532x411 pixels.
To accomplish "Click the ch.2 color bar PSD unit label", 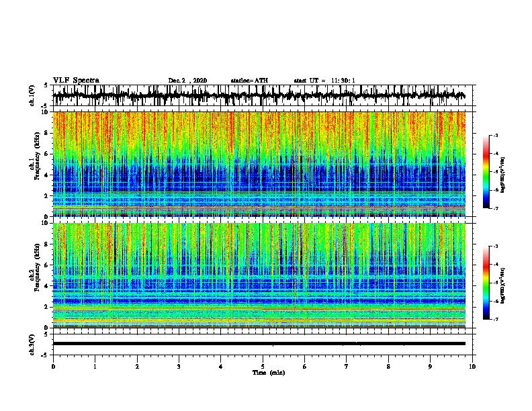I will click(502, 285).
